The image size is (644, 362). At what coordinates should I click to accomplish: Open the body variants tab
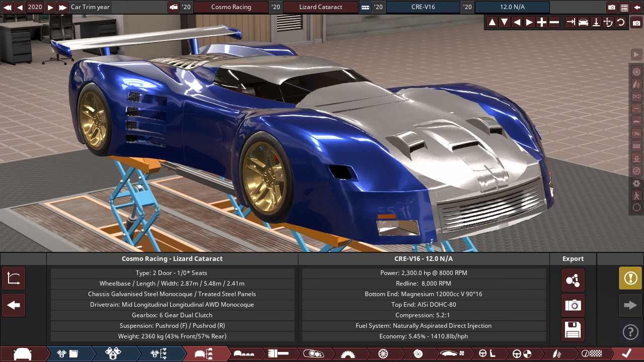point(245,354)
